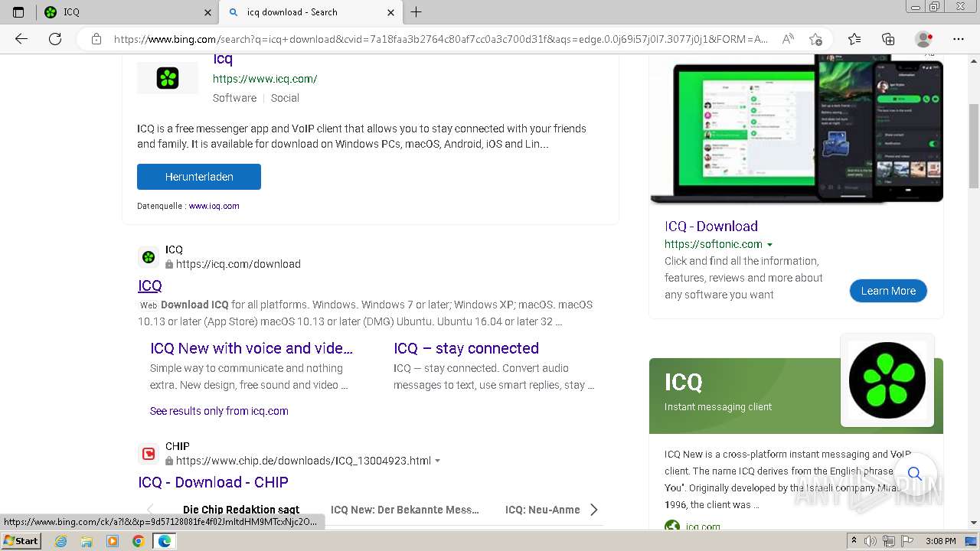The width and height of the screenshot is (980, 551).
Task: Click the Learn More button
Action: coord(888,291)
